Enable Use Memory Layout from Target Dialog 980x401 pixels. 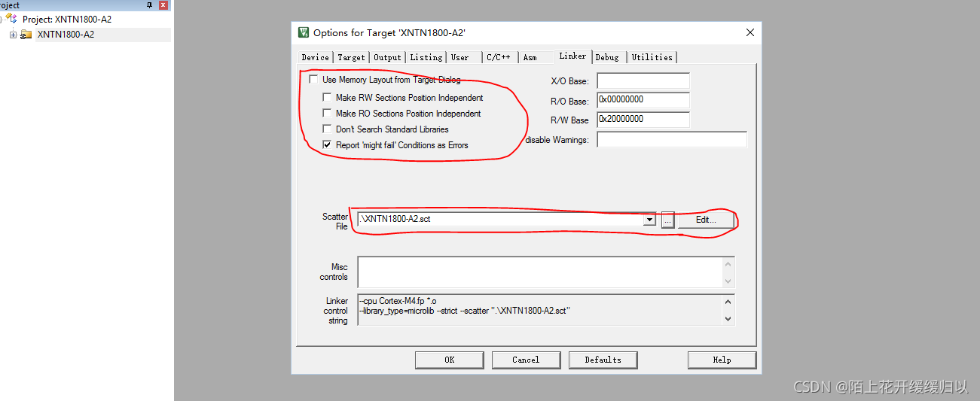pyautogui.click(x=313, y=79)
